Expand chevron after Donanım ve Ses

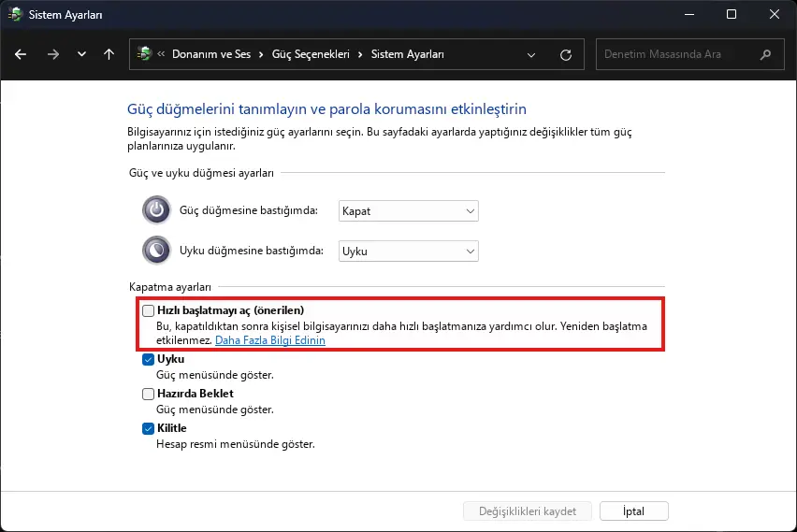tap(261, 54)
